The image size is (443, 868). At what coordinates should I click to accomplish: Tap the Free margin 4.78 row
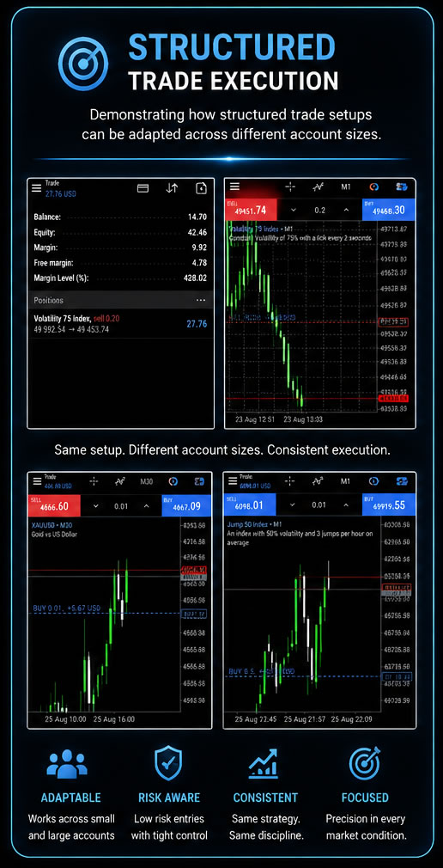click(x=120, y=263)
